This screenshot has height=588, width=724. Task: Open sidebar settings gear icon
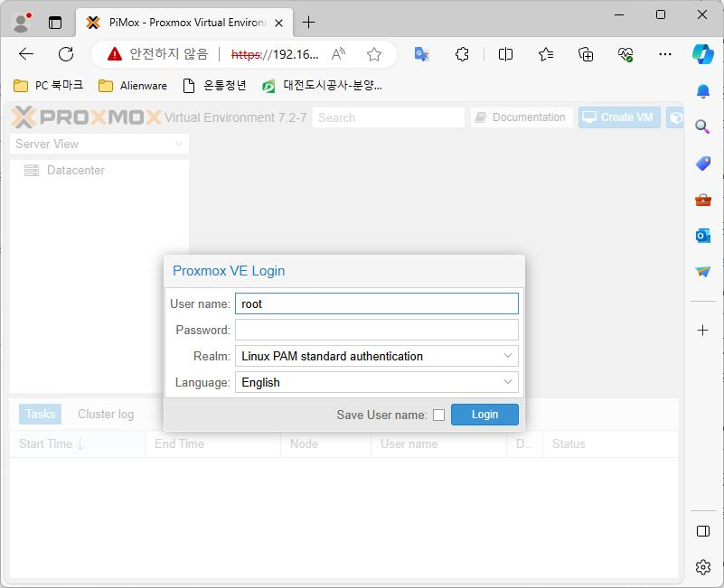click(703, 566)
